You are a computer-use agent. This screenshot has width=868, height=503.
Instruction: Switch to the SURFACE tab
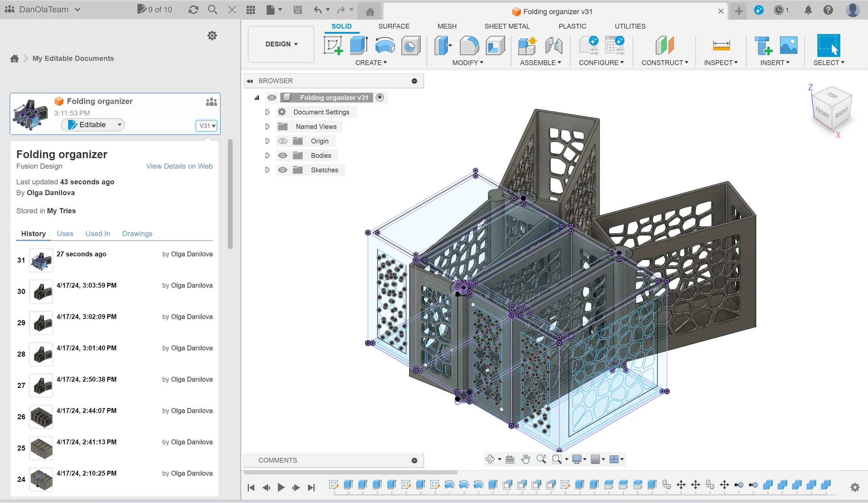[394, 26]
